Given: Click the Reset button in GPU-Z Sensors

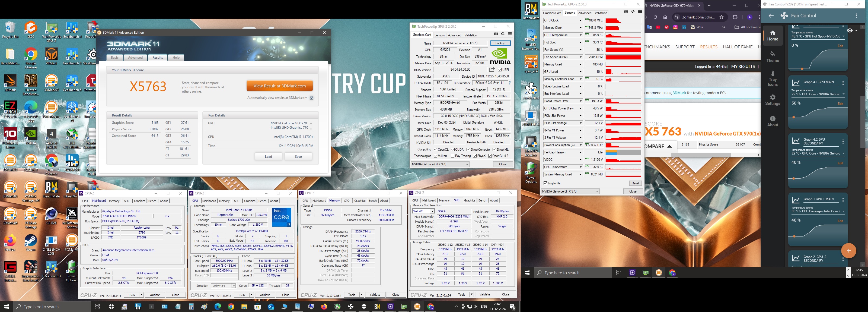Looking at the screenshot, I should click(x=635, y=183).
